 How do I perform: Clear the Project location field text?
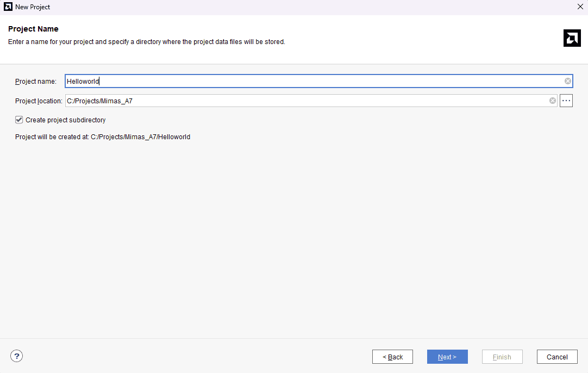[x=553, y=101]
